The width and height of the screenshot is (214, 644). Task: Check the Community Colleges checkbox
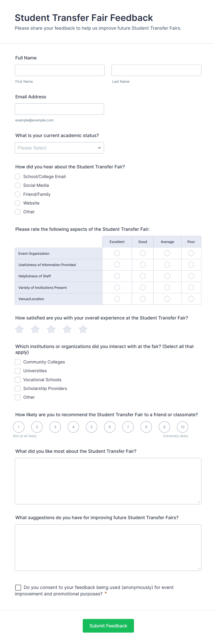pyautogui.click(x=18, y=362)
